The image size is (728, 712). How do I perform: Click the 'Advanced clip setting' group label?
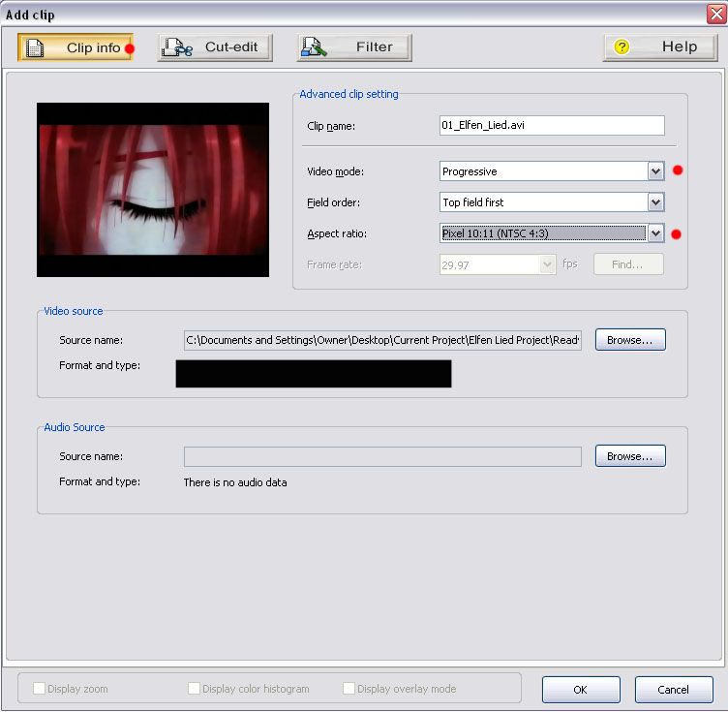click(349, 94)
